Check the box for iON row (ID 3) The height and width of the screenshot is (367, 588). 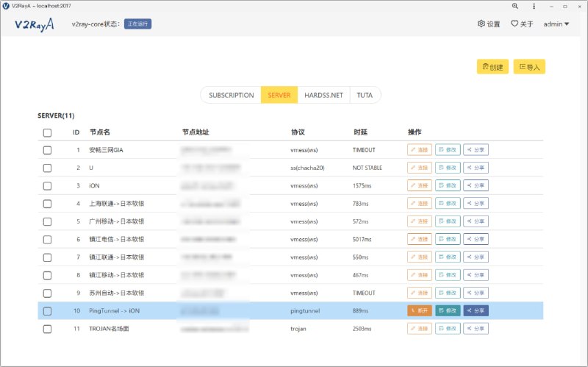[47, 186]
